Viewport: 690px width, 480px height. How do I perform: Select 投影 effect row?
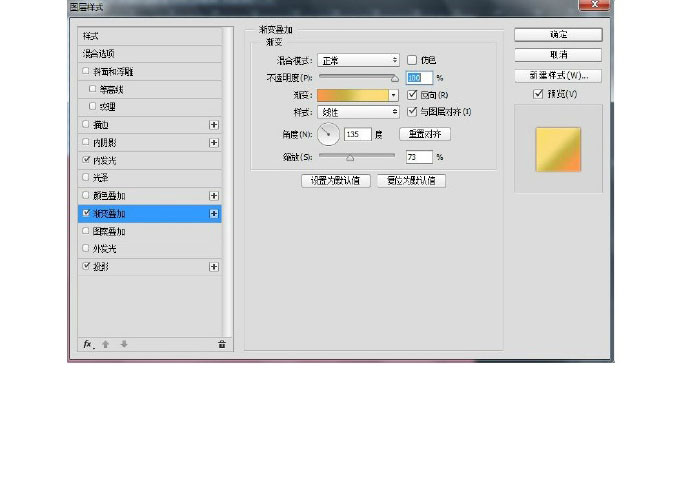tap(150, 267)
